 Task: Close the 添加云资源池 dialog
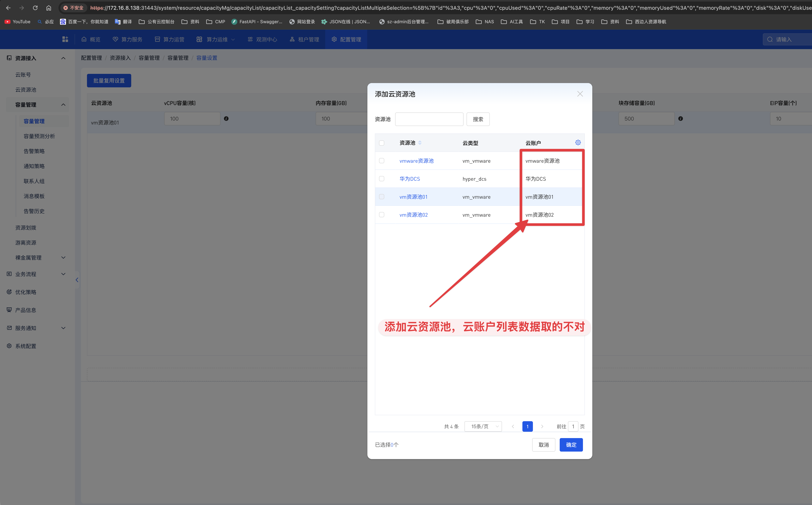580,94
